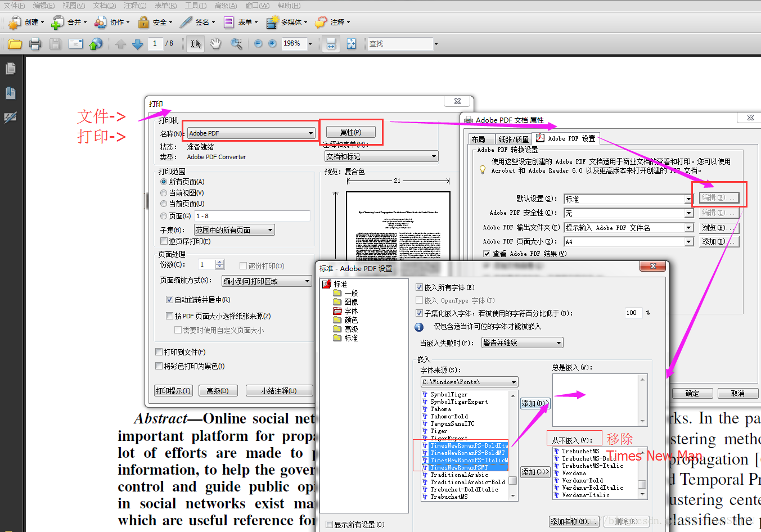Choose the Hand tool
761x532 pixels.
(x=215, y=44)
